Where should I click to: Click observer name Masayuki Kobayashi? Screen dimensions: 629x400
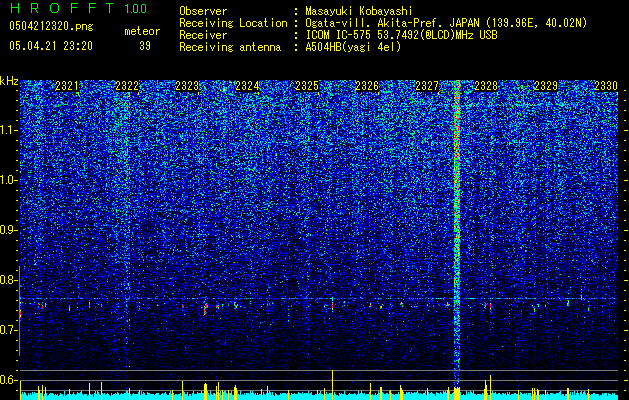359,12
